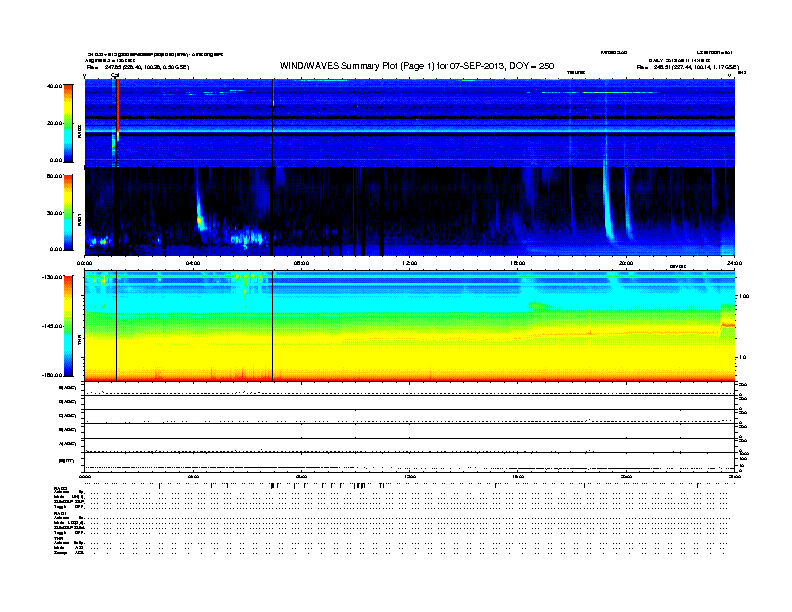Click the orange emission jump at TNR right edge
The height and width of the screenshot is (612, 792).
[727, 325]
